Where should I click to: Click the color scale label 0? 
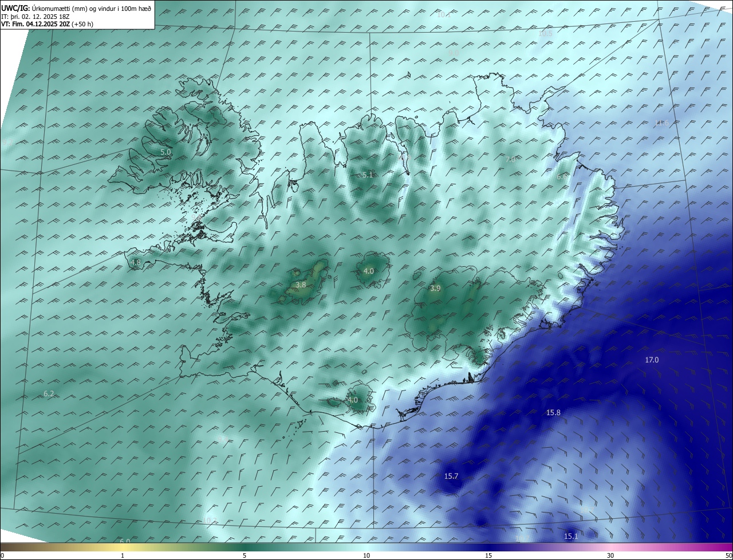coord(2,555)
